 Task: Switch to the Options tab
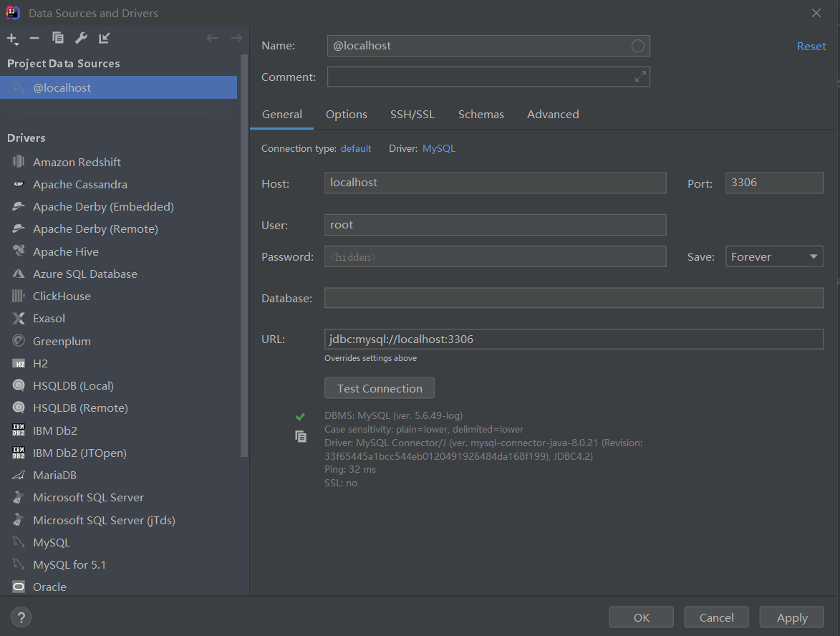click(x=346, y=115)
